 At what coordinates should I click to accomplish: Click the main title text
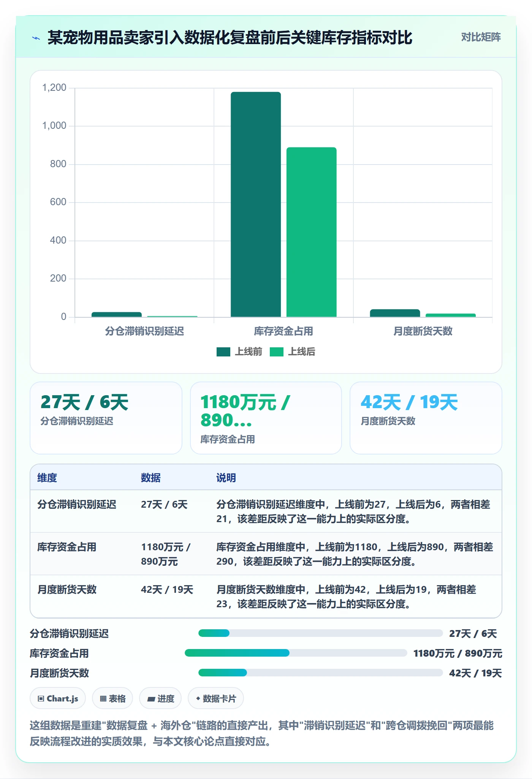230,38
